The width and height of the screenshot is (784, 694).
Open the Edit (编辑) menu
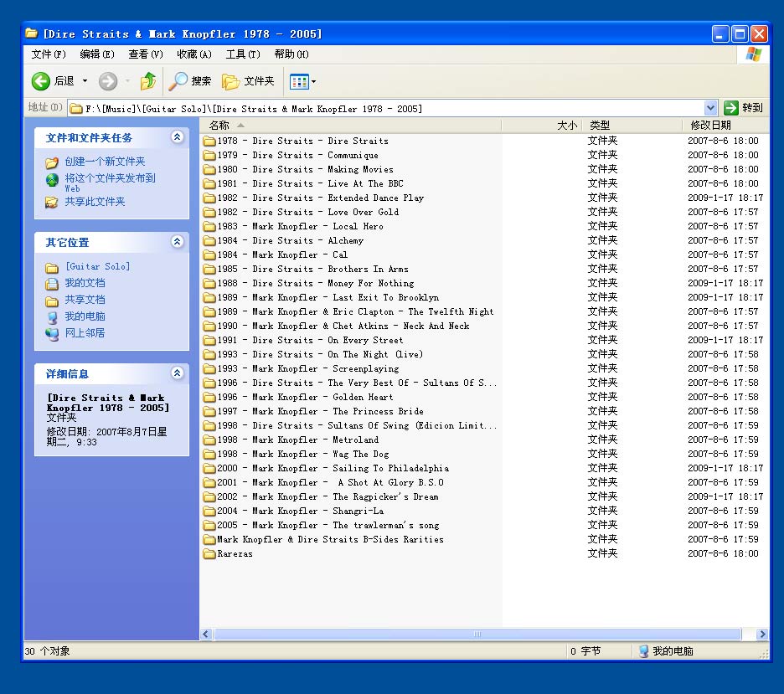point(97,54)
